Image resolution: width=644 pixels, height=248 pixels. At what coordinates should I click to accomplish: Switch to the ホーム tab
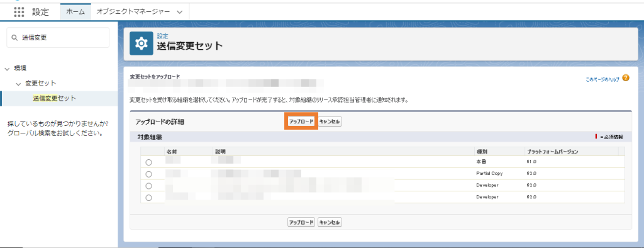coord(75,12)
